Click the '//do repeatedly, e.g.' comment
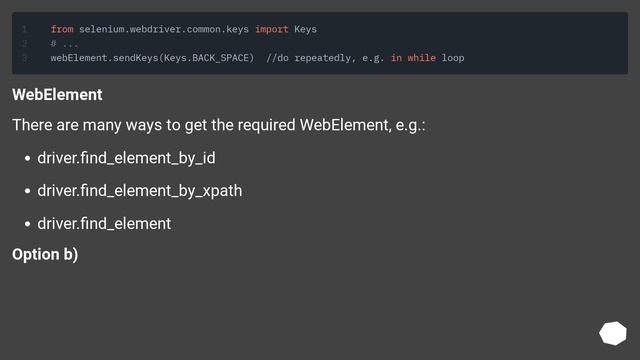The image size is (640, 360). (325, 58)
